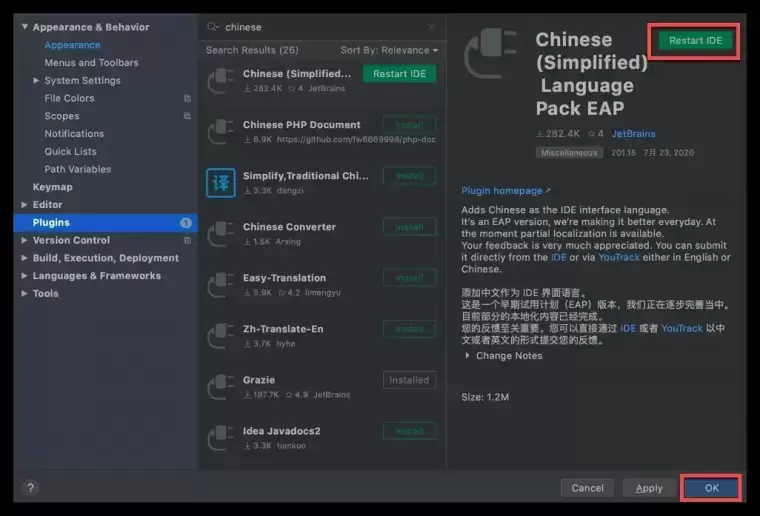Select the Zh-Translate-En plugin title
760x516 pixels.
[283, 329]
